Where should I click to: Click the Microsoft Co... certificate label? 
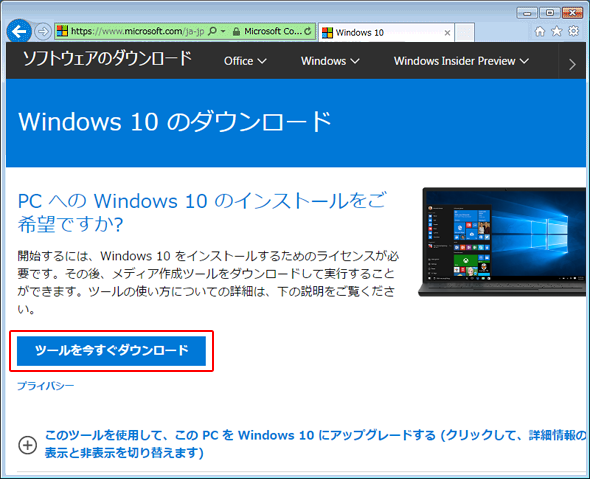pyautogui.click(x=272, y=31)
